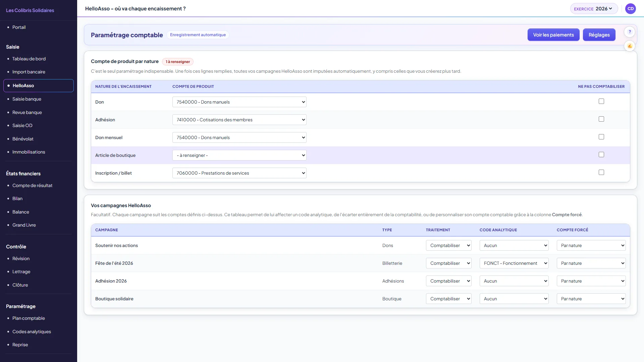Click the 'Billetterie' type cell
The height and width of the screenshot is (362, 644).
[x=392, y=263]
